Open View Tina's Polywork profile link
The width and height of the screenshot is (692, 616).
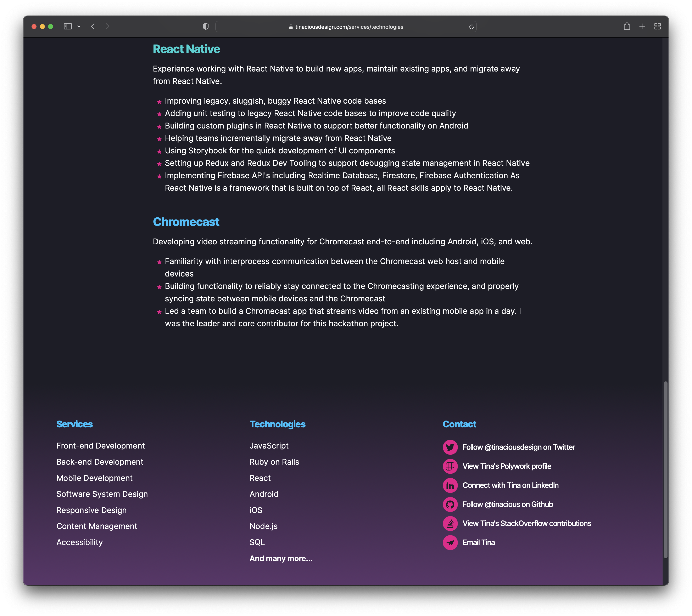507,466
